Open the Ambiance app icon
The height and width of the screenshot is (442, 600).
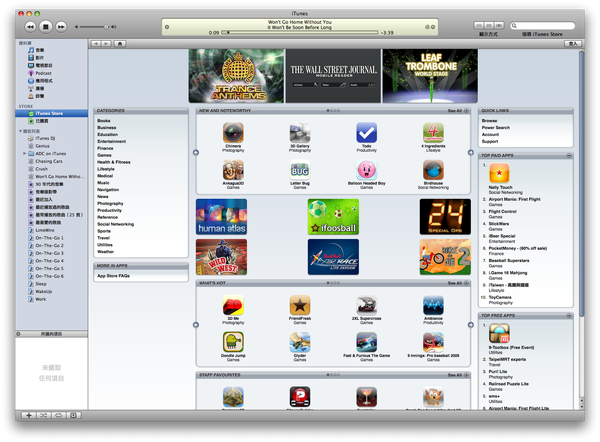pos(433,305)
